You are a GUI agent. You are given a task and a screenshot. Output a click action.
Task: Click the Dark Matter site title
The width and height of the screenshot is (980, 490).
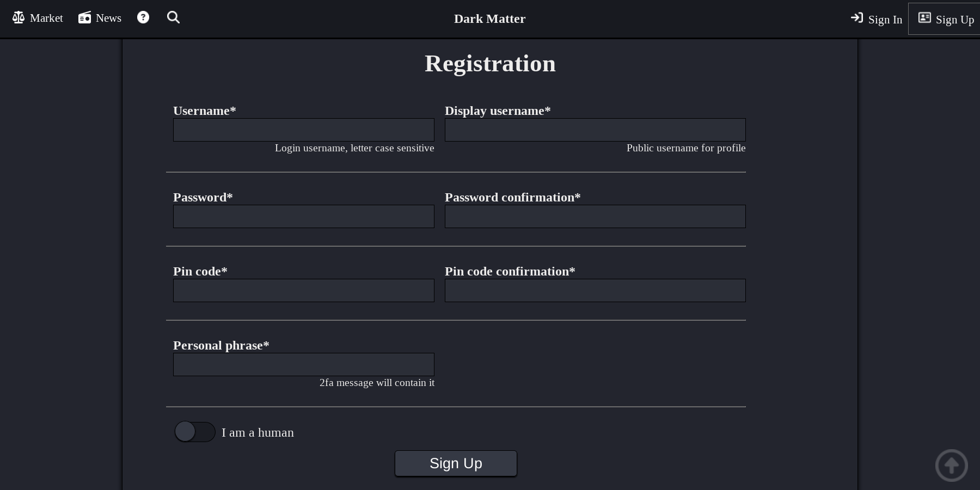(x=489, y=19)
